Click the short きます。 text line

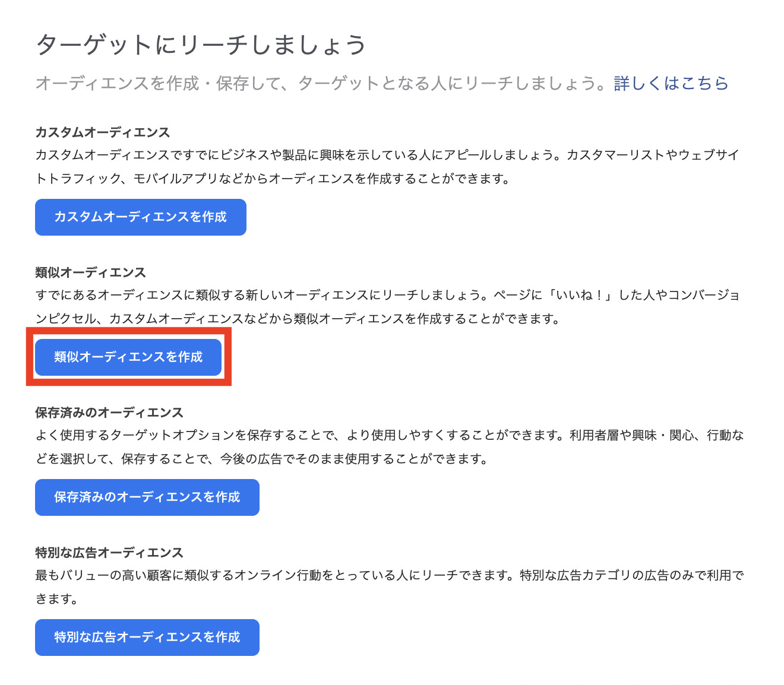(57, 599)
